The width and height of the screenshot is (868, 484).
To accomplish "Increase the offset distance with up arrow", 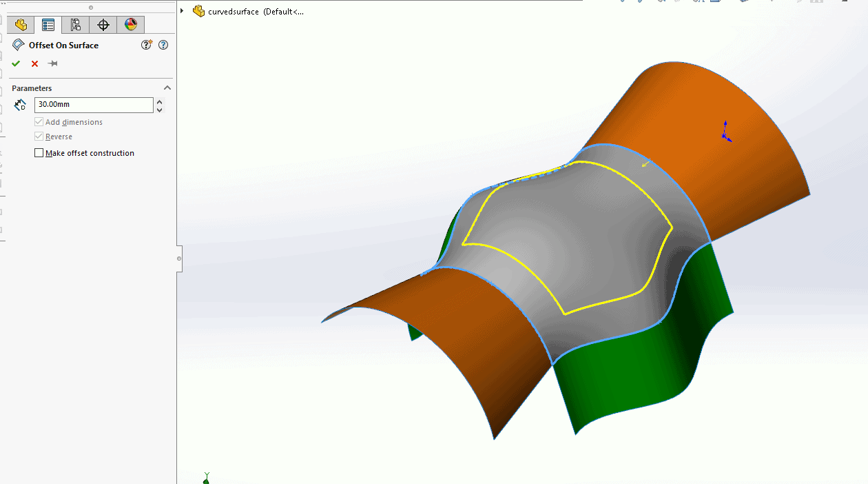I will (x=160, y=101).
